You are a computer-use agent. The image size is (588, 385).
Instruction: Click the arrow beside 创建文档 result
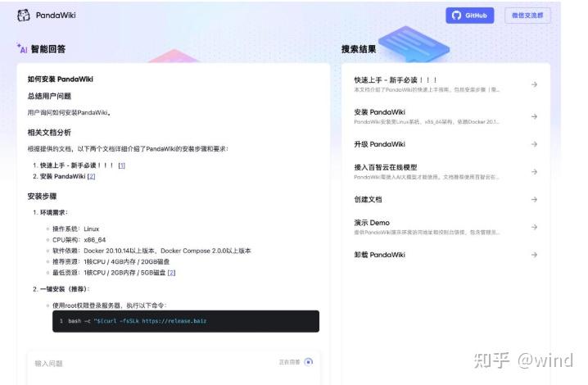(534, 199)
